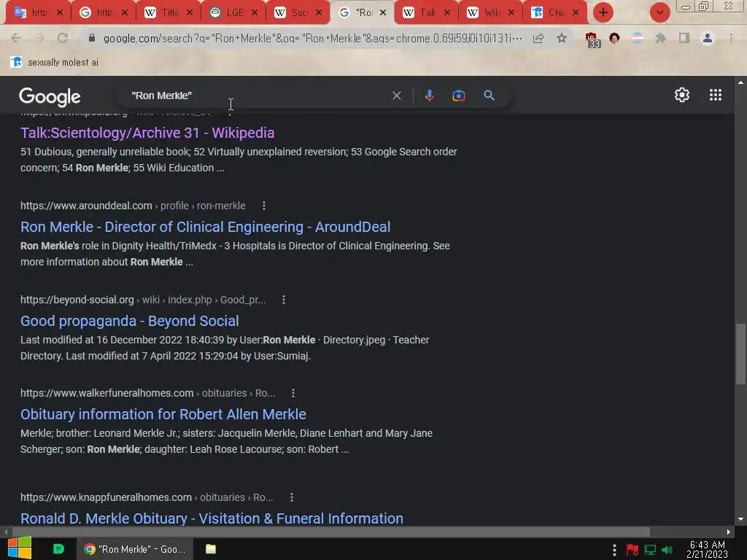Viewport: 747px width, 560px height.
Task: Click the vertical scrollbar thumb
Action: click(740, 354)
